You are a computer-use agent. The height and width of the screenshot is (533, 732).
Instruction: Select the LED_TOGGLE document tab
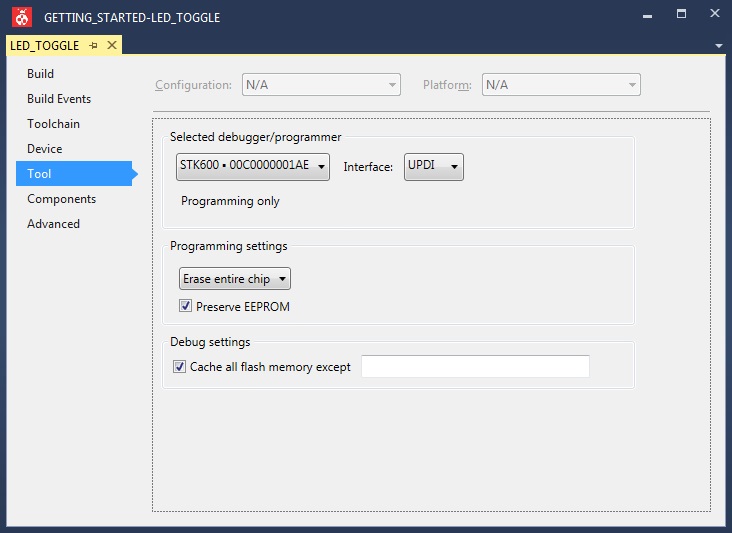(44, 46)
